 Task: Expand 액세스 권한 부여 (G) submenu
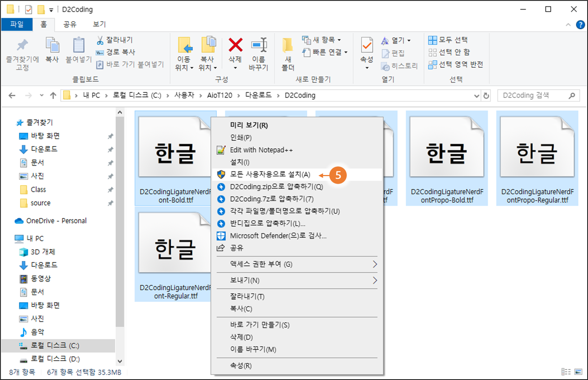[297, 264]
